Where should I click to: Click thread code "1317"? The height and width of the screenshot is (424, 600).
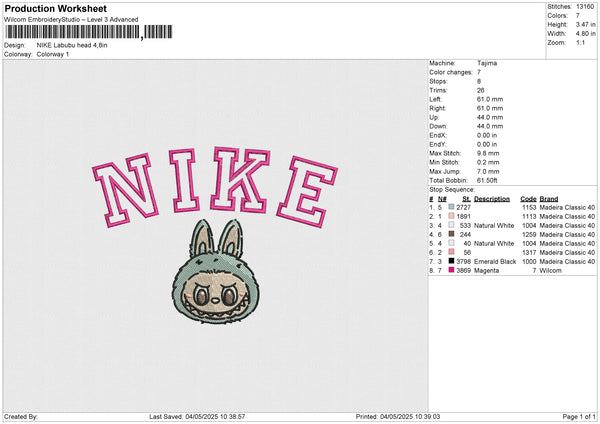529,253
